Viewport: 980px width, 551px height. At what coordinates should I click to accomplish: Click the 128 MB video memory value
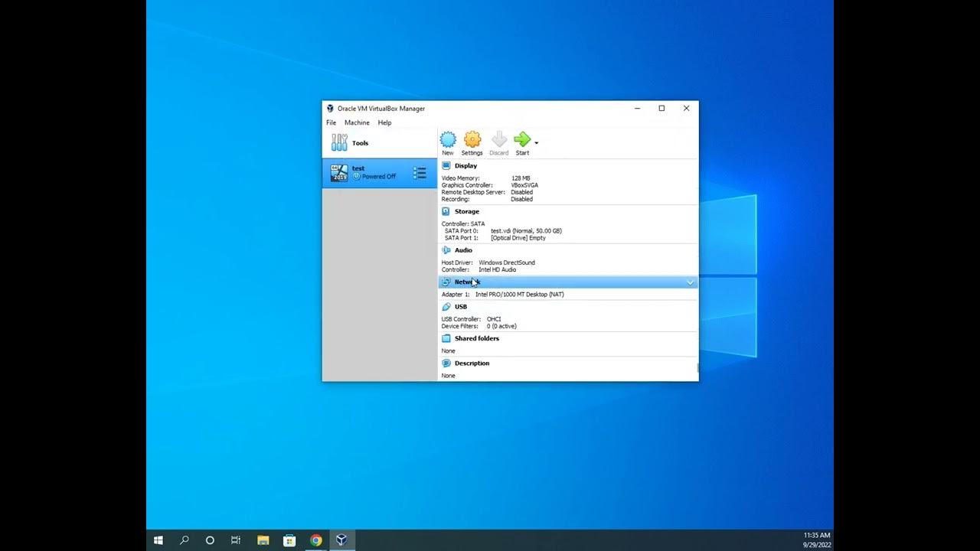pos(521,178)
